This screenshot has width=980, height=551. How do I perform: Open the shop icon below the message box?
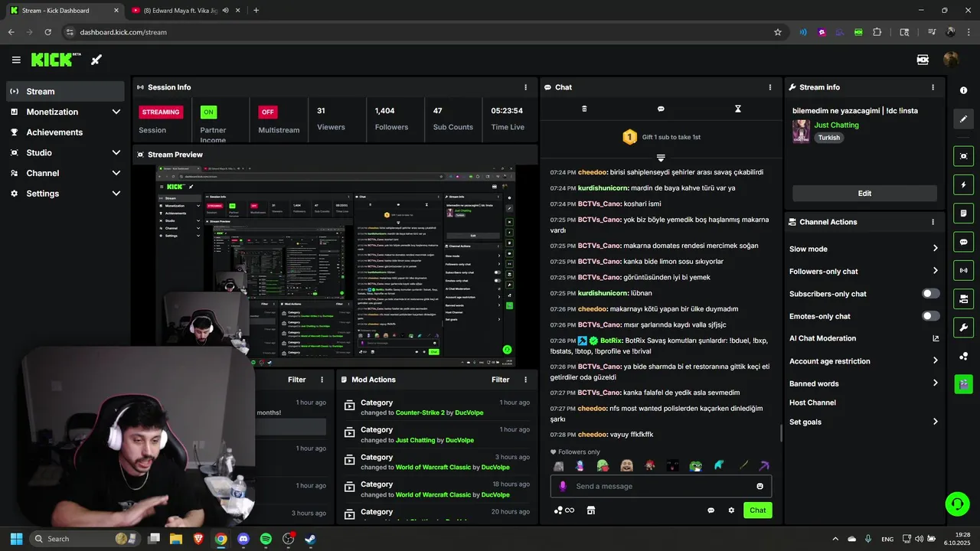[590, 510]
